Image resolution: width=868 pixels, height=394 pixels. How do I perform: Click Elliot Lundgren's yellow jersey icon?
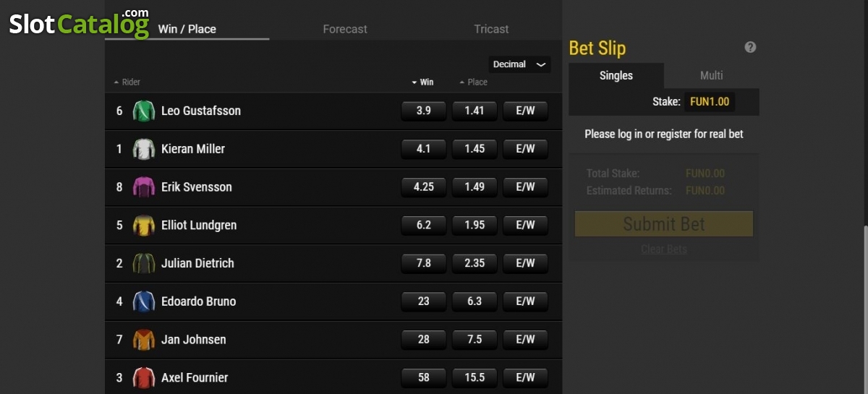(144, 226)
